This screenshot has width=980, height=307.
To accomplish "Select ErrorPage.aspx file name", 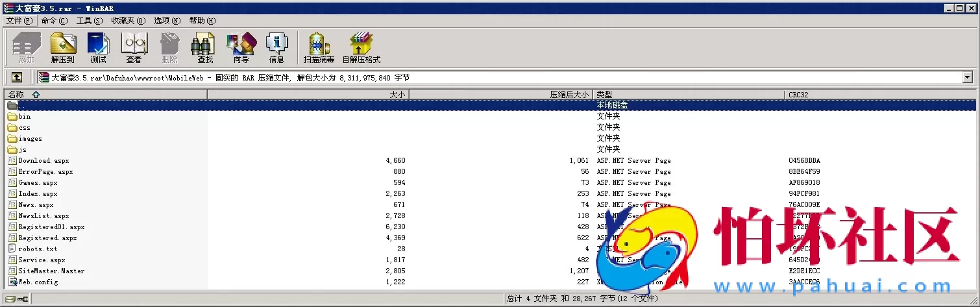I will (x=45, y=172).
